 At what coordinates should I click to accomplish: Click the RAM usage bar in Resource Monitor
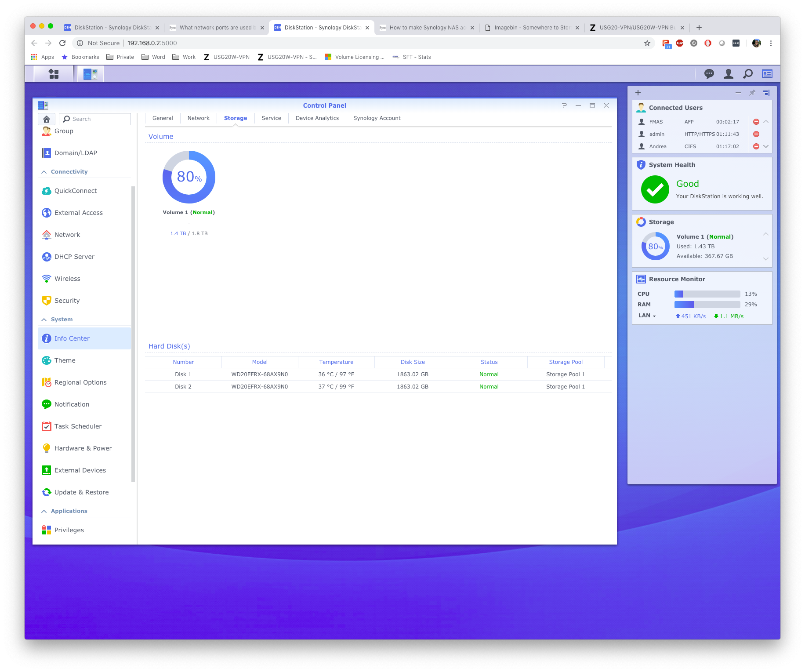(x=707, y=305)
